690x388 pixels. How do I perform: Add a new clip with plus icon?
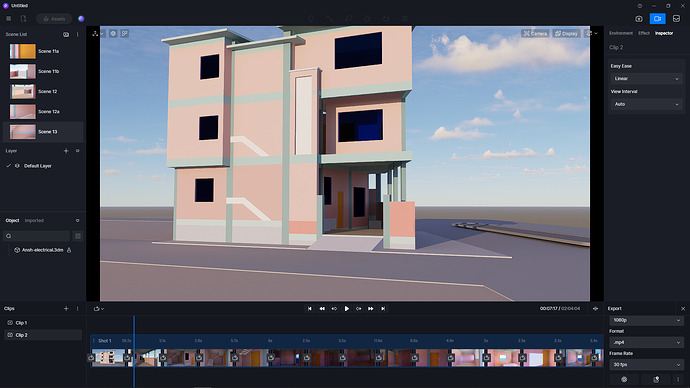[x=66, y=308]
